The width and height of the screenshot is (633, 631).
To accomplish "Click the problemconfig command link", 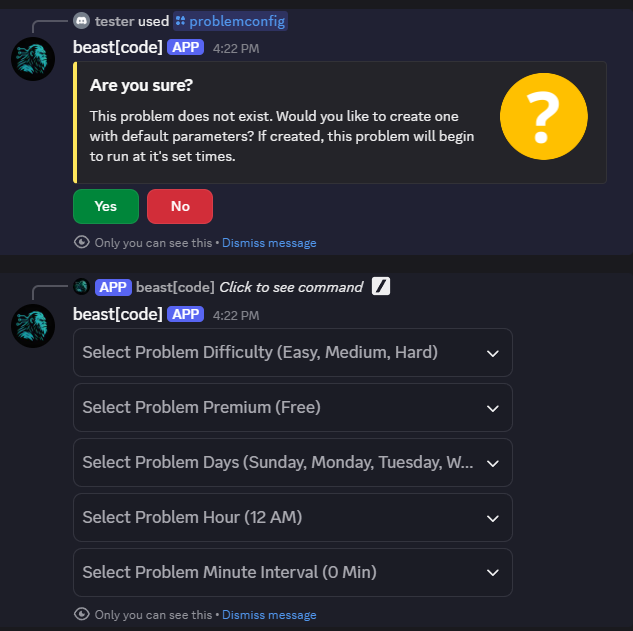I will pos(237,21).
